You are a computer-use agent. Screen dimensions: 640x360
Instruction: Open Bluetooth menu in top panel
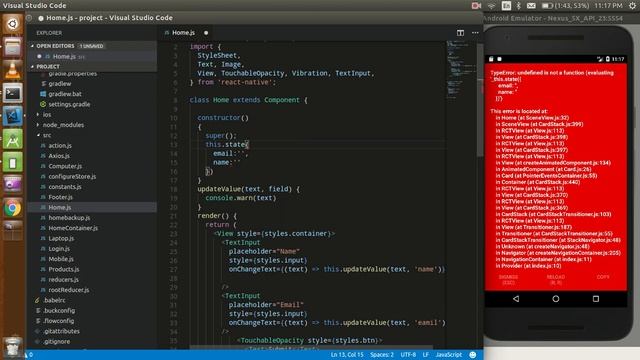coord(518,6)
